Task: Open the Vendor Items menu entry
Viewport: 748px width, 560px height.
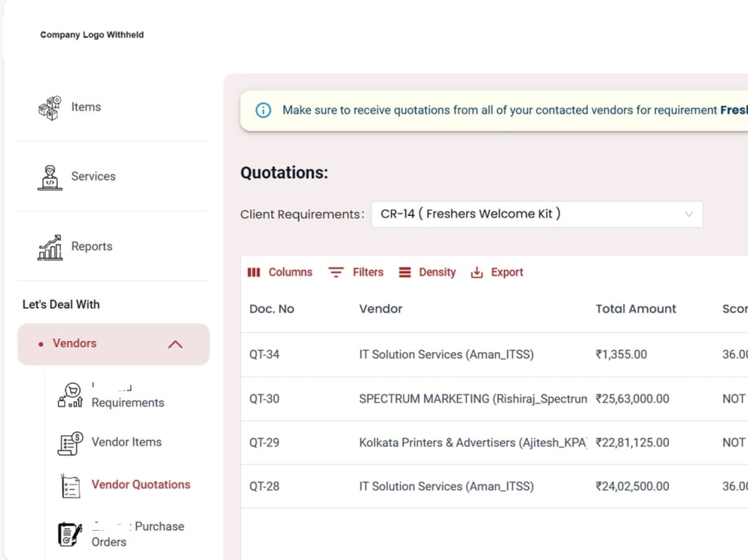Action: (x=126, y=442)
